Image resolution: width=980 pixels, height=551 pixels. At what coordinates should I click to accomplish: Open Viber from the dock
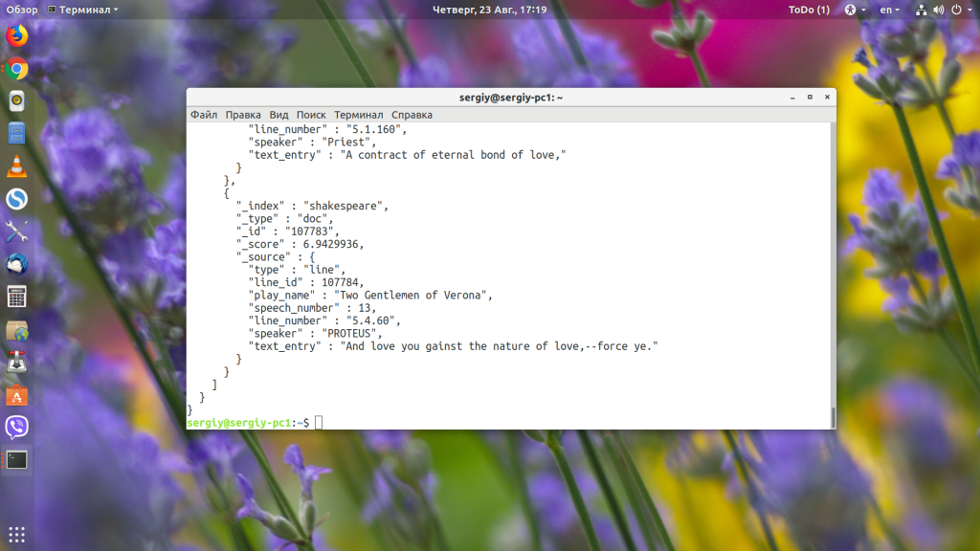[17, 428]
